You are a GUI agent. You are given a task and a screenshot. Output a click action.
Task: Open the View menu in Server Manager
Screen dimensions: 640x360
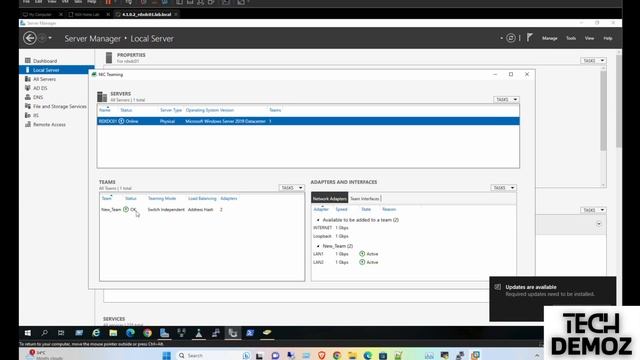(589, 38)
